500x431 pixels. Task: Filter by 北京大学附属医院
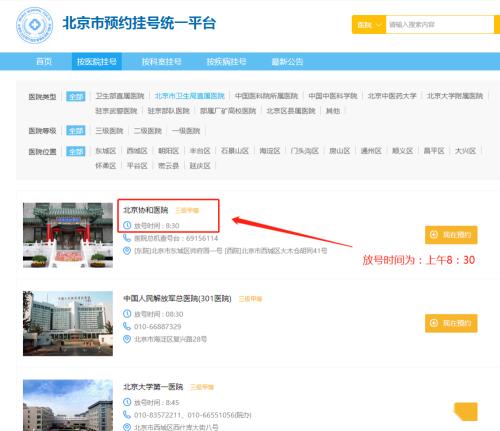click(x=455, y=96)
